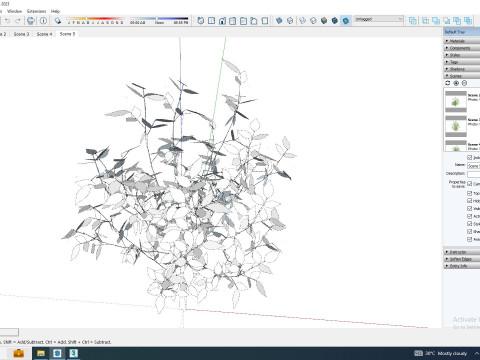The height and width of the screenshot is (360, 480).
Task: Toggle Active Section Planes checkbox
Action: 470,216
